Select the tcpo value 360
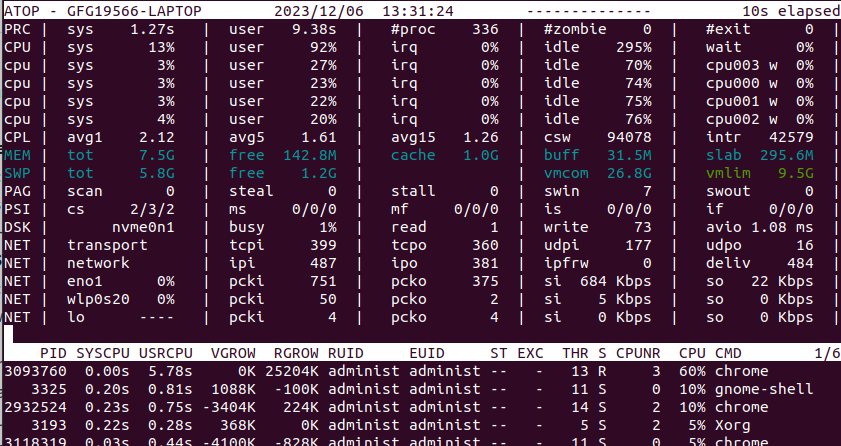The width and height of the screenshot is (841, 446). (485, 245)
